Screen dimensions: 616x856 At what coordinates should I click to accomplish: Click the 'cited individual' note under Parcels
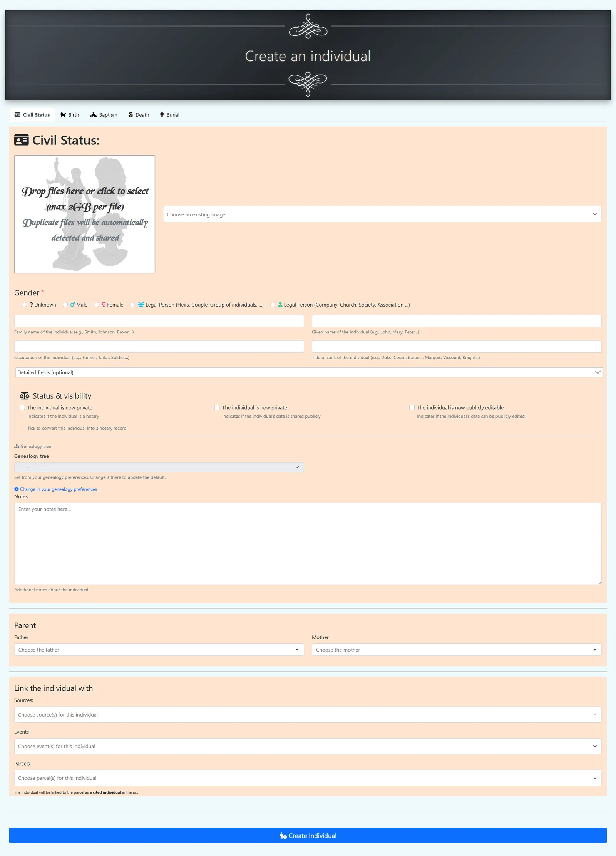[107, 792]
